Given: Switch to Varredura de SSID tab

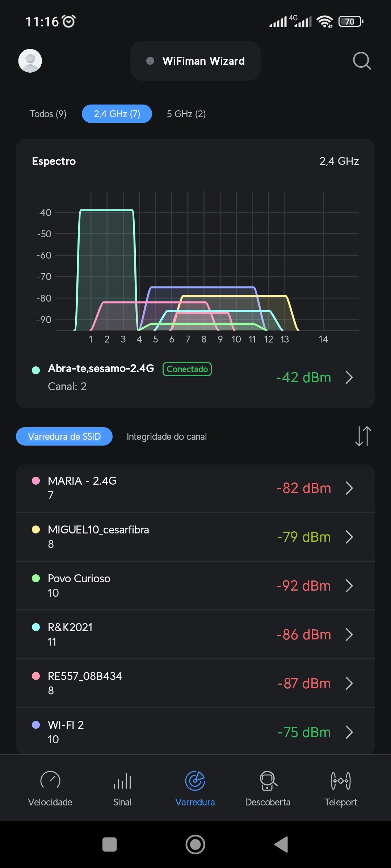Looking at the screenshot, I should click(64, 437).
